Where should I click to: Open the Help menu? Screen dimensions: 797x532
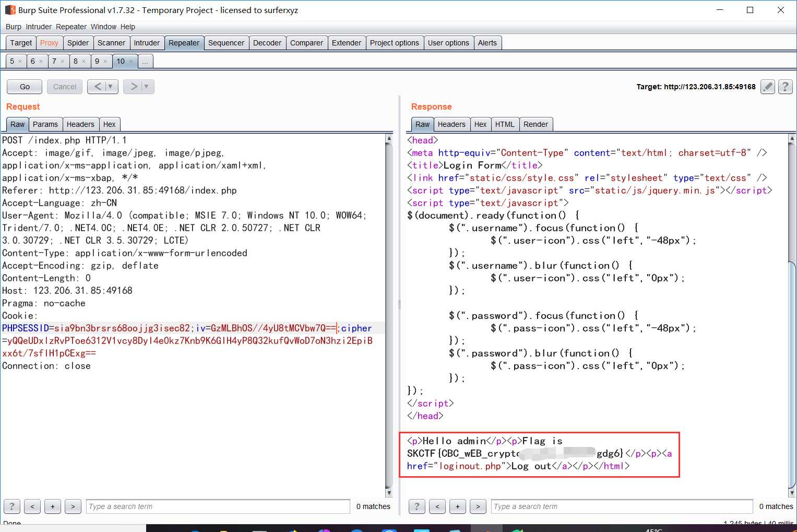[x=128, y=27]
